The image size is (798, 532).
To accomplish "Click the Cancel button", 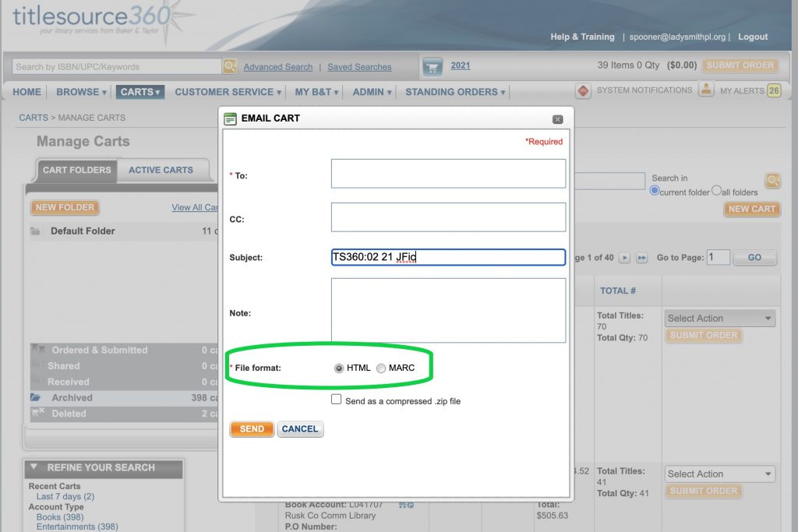I will [x=300, y=428].
